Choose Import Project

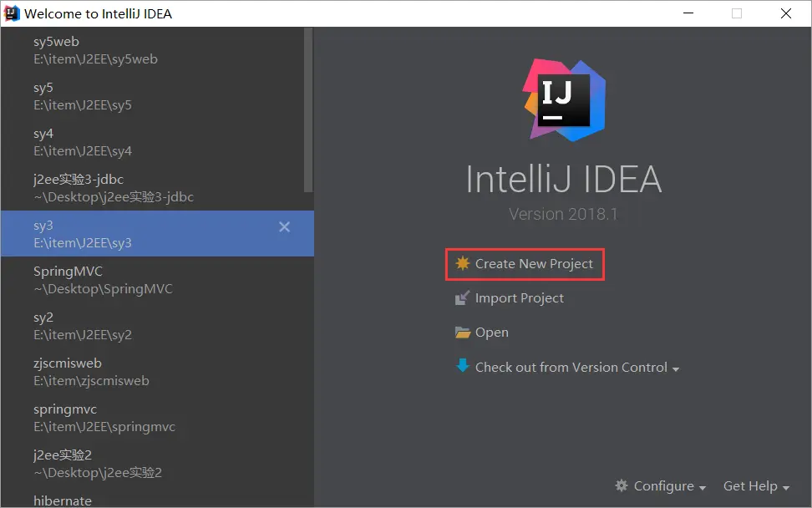click(x=510, y=297)
